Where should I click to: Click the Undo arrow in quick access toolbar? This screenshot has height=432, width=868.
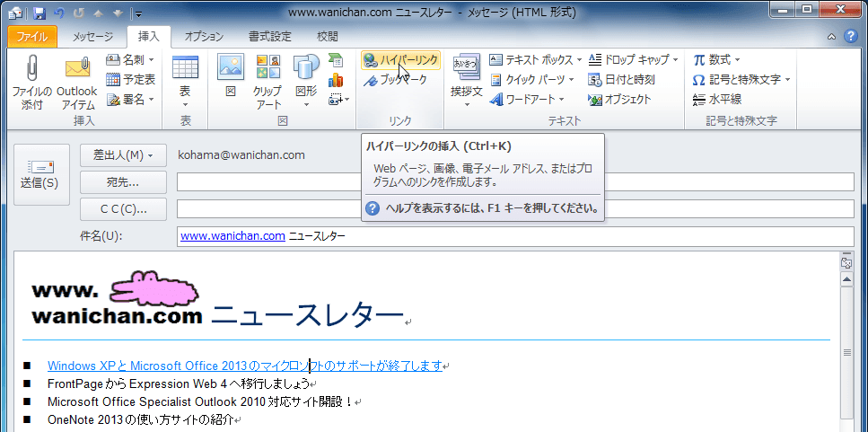tap(61, 13)
